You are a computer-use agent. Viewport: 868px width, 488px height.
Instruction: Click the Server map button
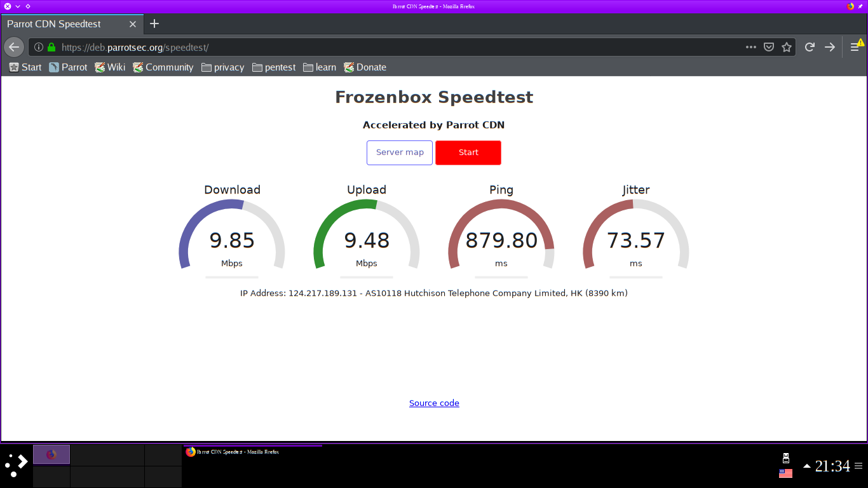coord(400,152)
